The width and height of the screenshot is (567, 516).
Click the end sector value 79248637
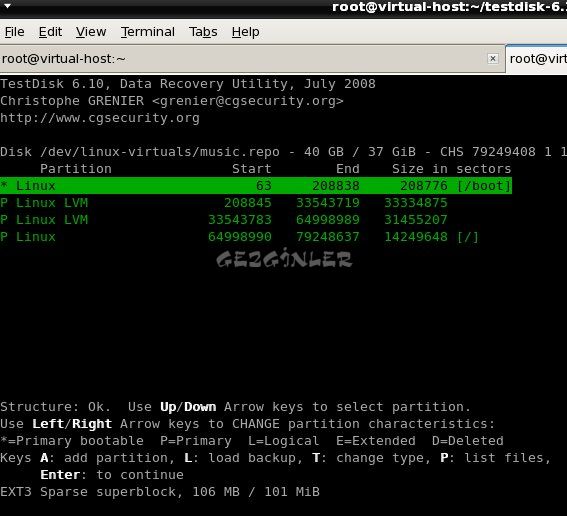tap(328, 237)
